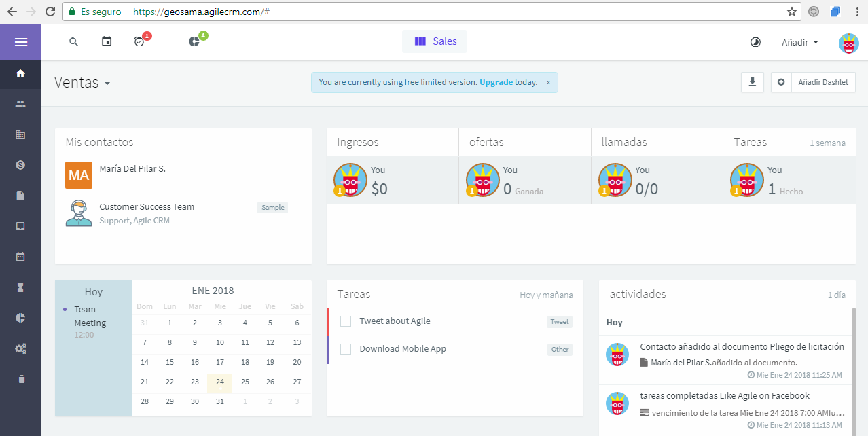
Task: Click the search magnifier icon
Action: coord(74,42)
